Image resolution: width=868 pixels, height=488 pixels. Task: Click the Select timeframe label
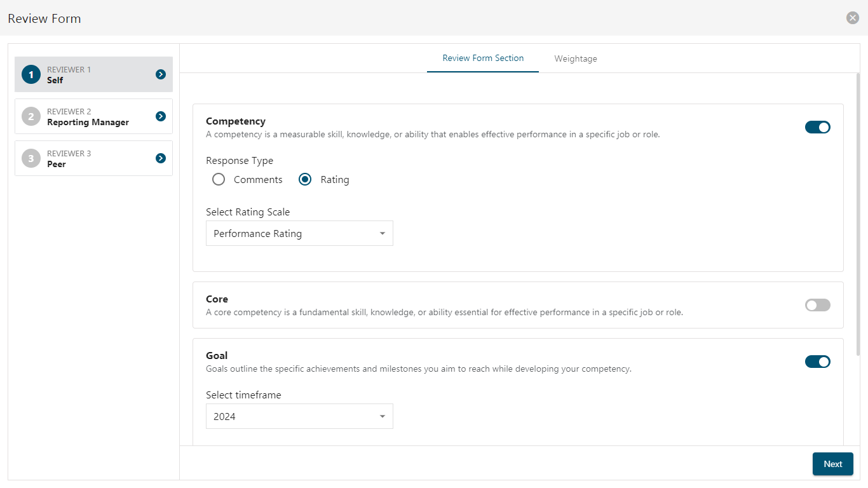(243, 395)
